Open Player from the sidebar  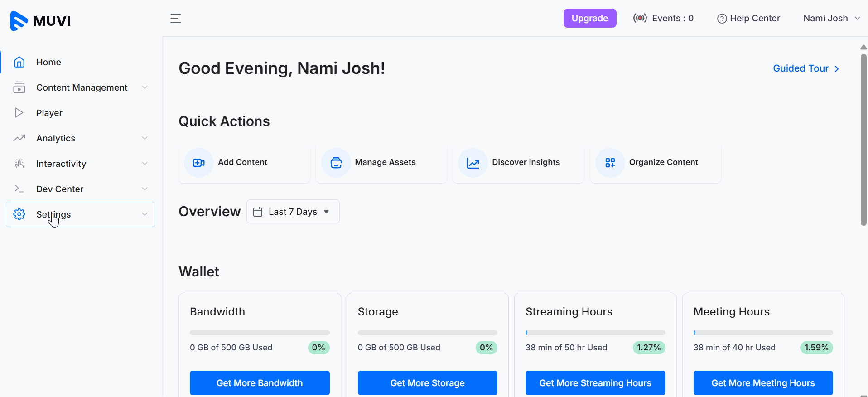(x=49, y=113)
